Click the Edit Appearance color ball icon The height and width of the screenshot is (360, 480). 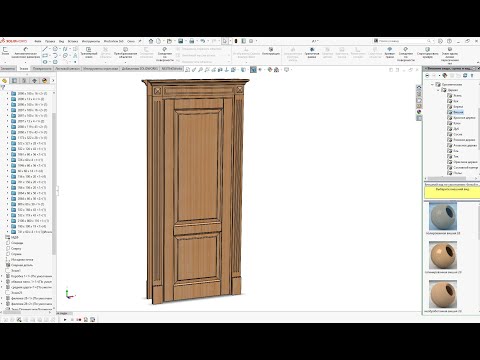tap(270, 70)
